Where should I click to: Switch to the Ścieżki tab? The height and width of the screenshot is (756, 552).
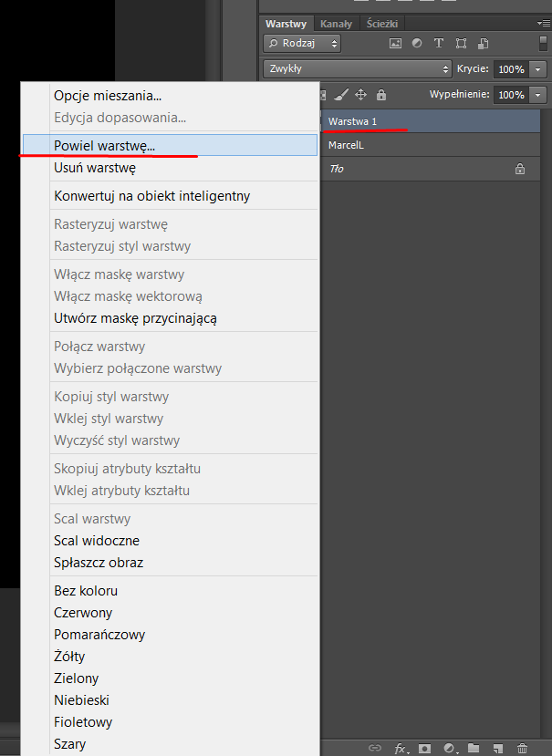coord(381,24)
